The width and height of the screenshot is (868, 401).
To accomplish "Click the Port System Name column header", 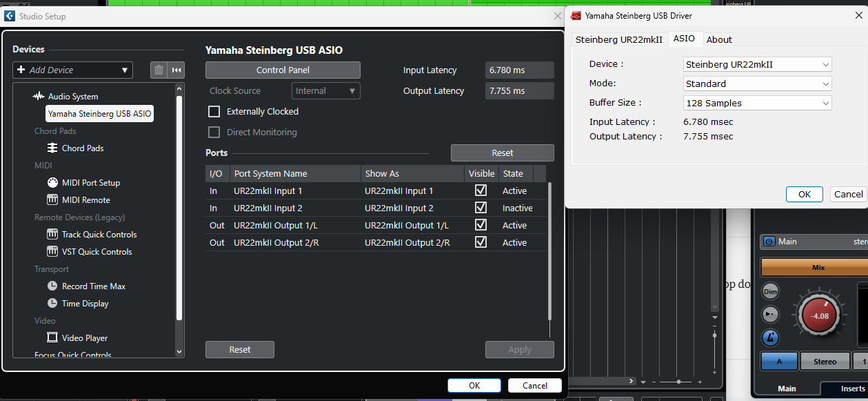I will pyautogui.click(x=295, y=174).
